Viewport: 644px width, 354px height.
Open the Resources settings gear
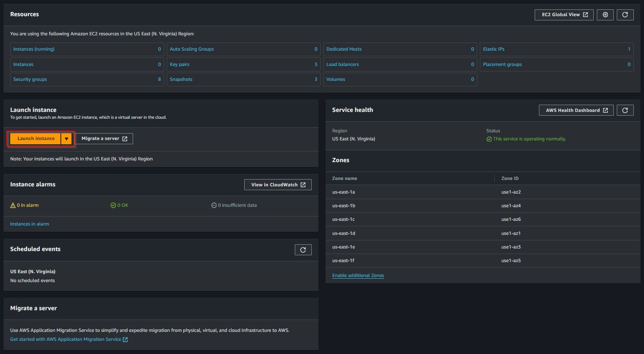point(605,14)
